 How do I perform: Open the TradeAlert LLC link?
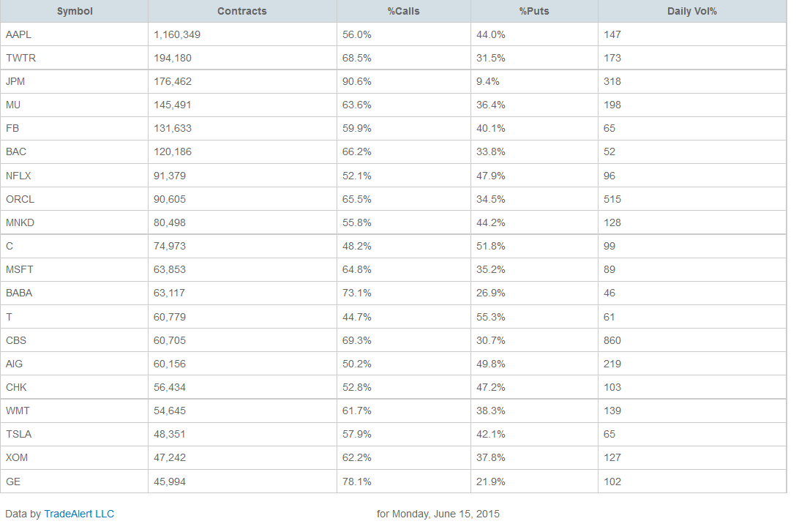79,514
